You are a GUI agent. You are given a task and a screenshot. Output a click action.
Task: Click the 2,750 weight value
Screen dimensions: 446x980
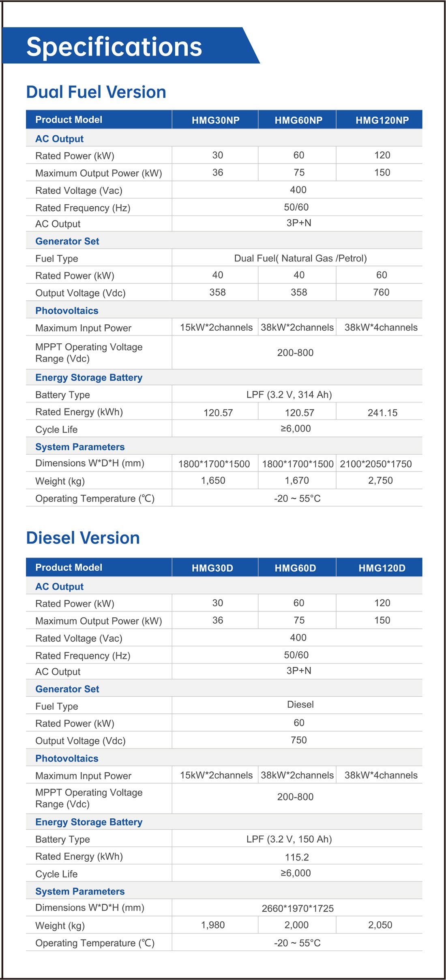(380, 480)
